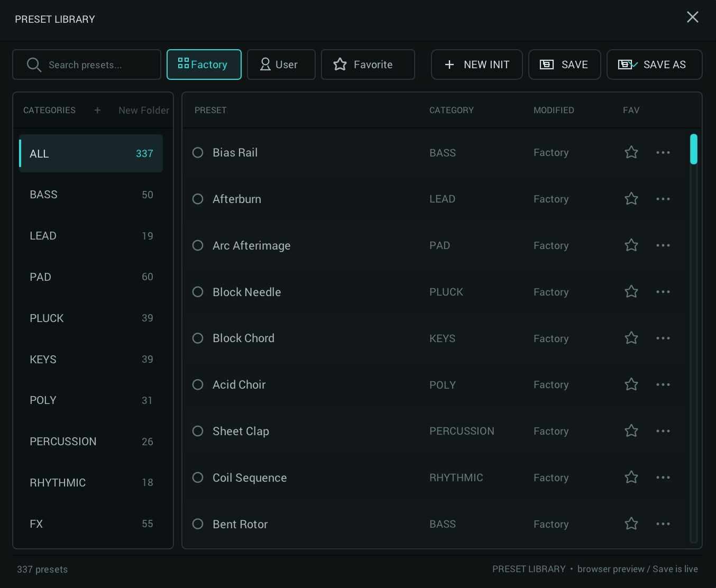Mark Arc Afterimage as favorite
Viewport: 716px width, 588px height.
pyautogui.click(x=631, y=245)
